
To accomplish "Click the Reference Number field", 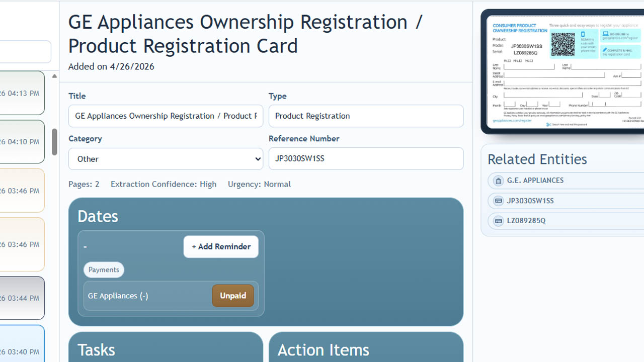I will point(366,159).
